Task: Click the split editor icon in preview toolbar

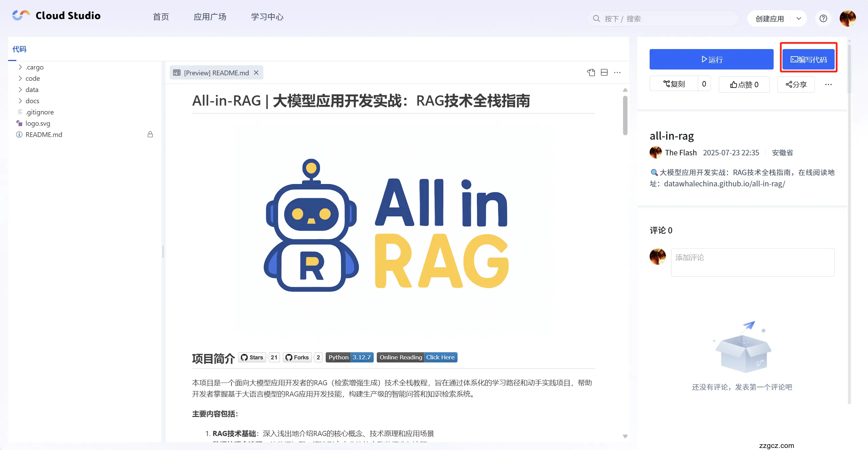Action: pos(604,72)
